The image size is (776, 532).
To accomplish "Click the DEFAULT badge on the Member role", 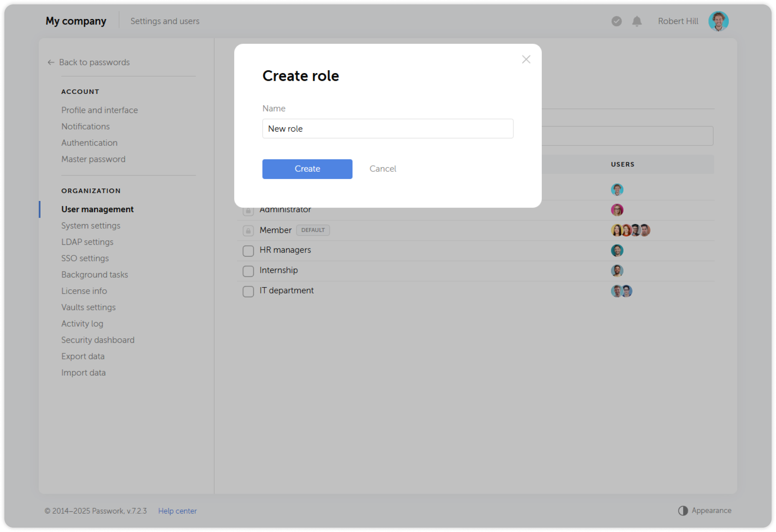I will point(313,230).
